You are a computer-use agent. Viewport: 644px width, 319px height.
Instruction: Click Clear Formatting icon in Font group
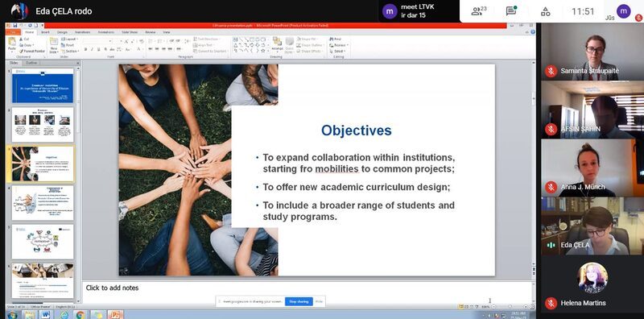click(x=142, y=41)
